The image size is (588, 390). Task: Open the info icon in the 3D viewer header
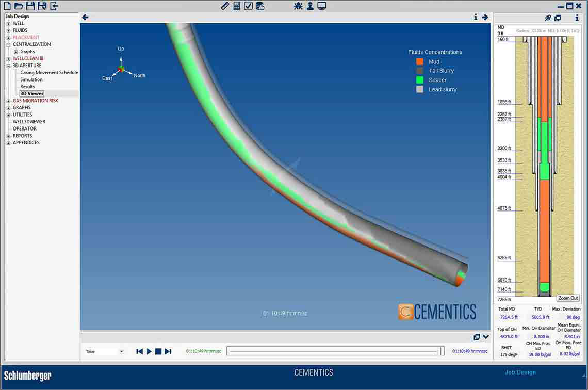tap(476, 17)
